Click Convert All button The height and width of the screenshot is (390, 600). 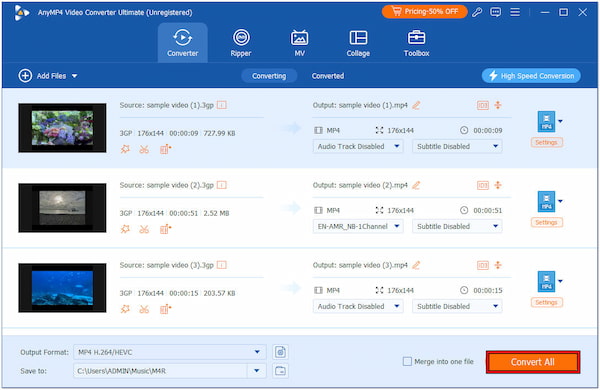[533, 362]
